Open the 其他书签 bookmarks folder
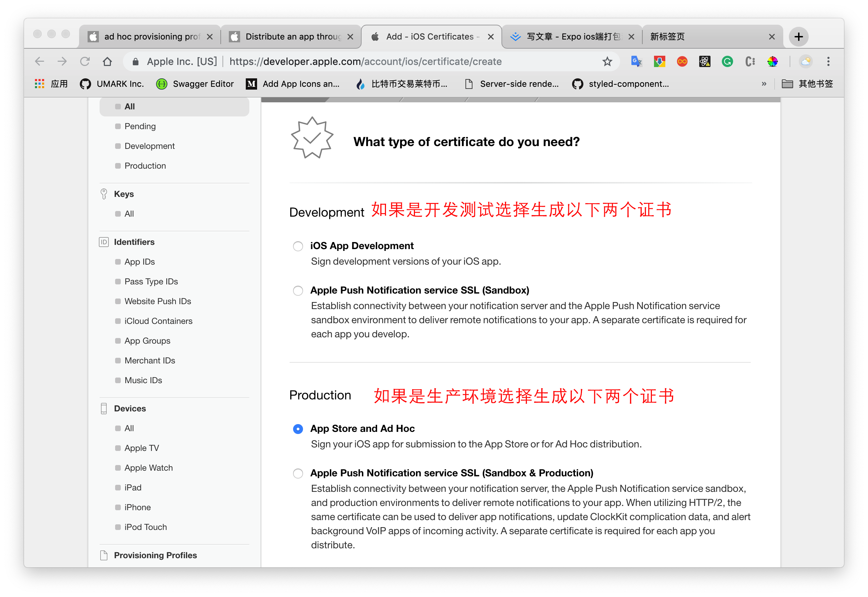Viewport: 868px width, 597px height. (807, 84)
